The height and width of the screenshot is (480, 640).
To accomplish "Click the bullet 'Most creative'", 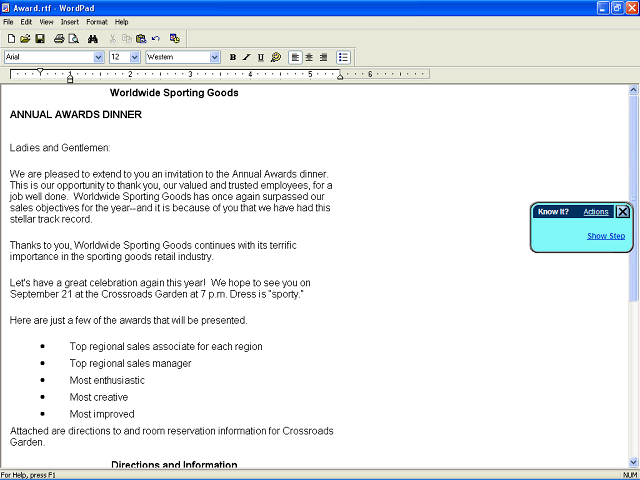I will (99, 397).
